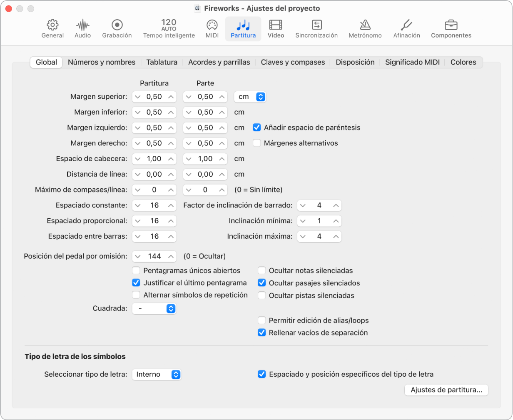Screen dimensions: 513x420
Task: Open the Componentes settings pane
Action: 451,29
